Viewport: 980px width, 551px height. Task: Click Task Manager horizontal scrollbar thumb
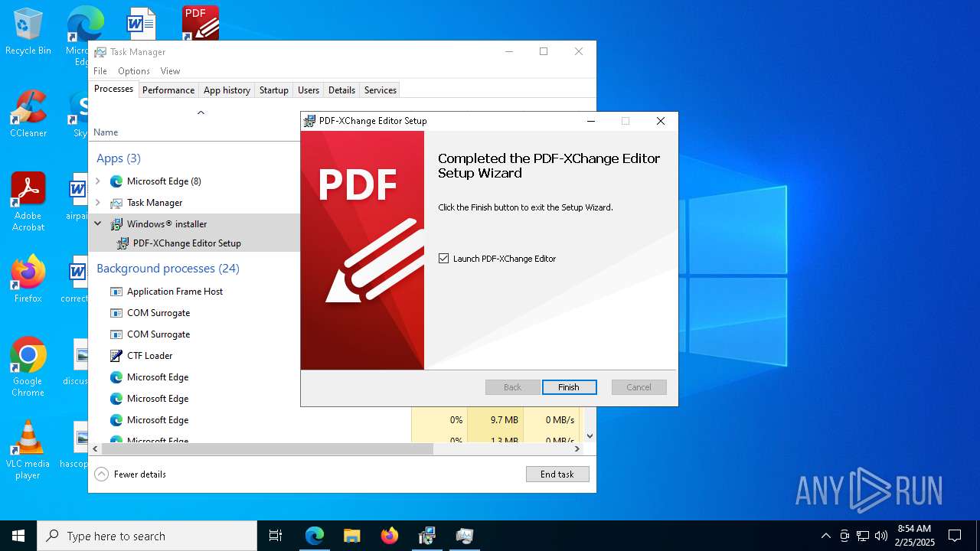[x=267, y=449]
